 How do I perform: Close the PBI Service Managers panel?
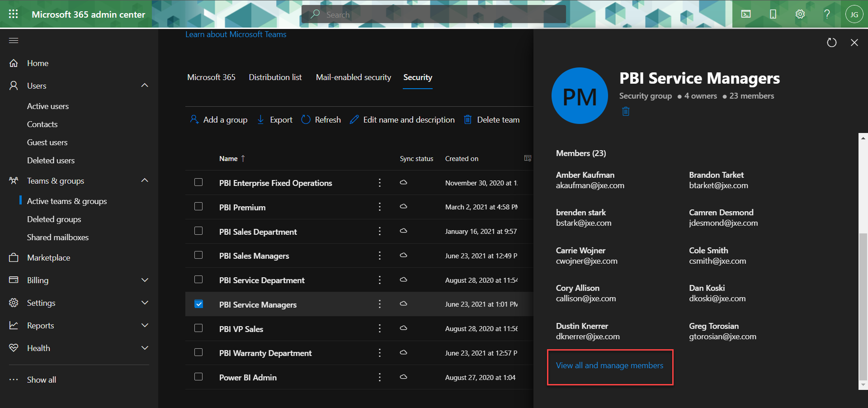[854, 43]
